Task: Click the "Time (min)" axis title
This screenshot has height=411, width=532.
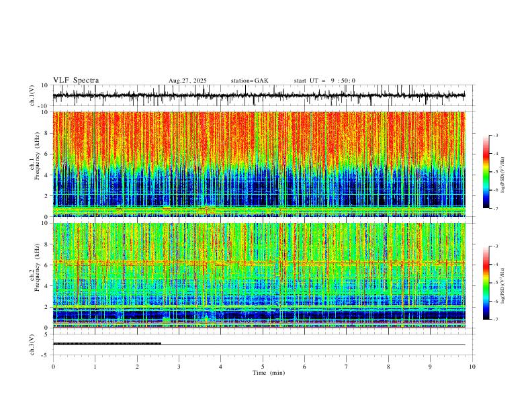Action: (x=269, y=373)
